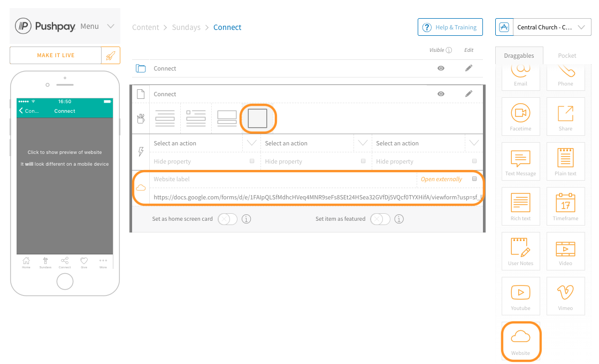
Task: Select the Rich text draggable
Action: (x=520, y=206)
